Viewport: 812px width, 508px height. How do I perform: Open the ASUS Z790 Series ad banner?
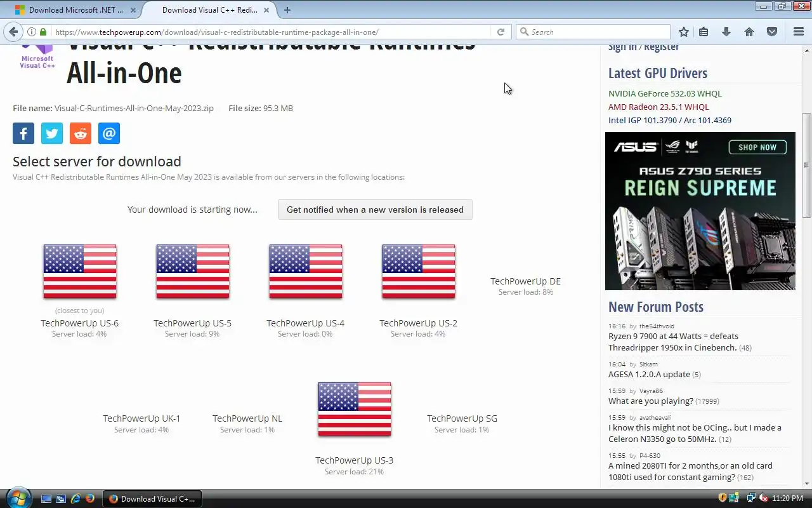coord(700,211)
